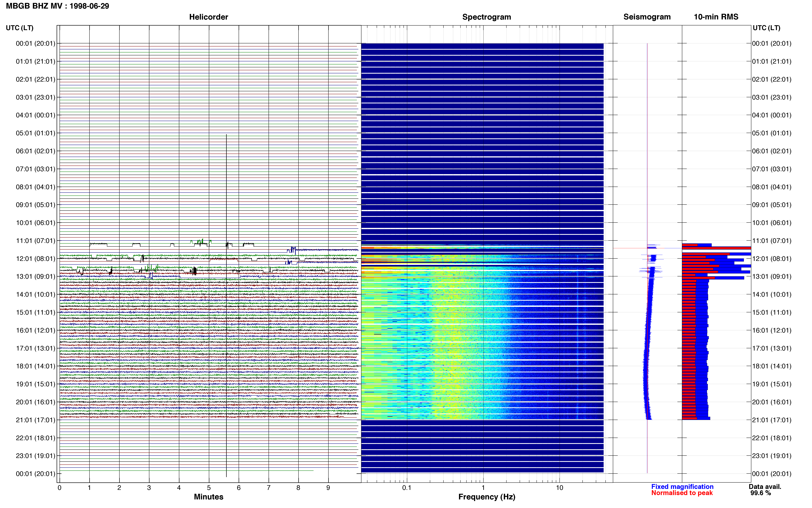Screen dimensions: 812x508
Task: Click the left-axis time label 13:01 (09:01)
Action: (36, 277)
